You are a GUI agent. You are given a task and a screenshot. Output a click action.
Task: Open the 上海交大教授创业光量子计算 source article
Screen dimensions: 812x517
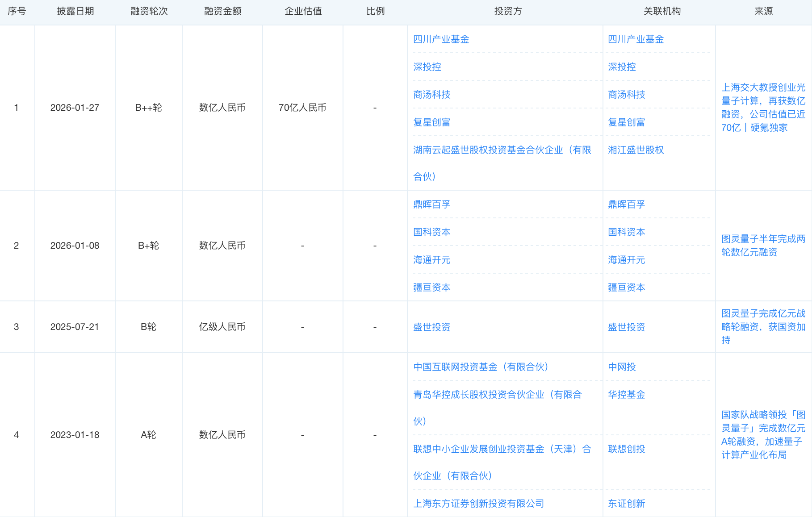[x=763, y=108]
